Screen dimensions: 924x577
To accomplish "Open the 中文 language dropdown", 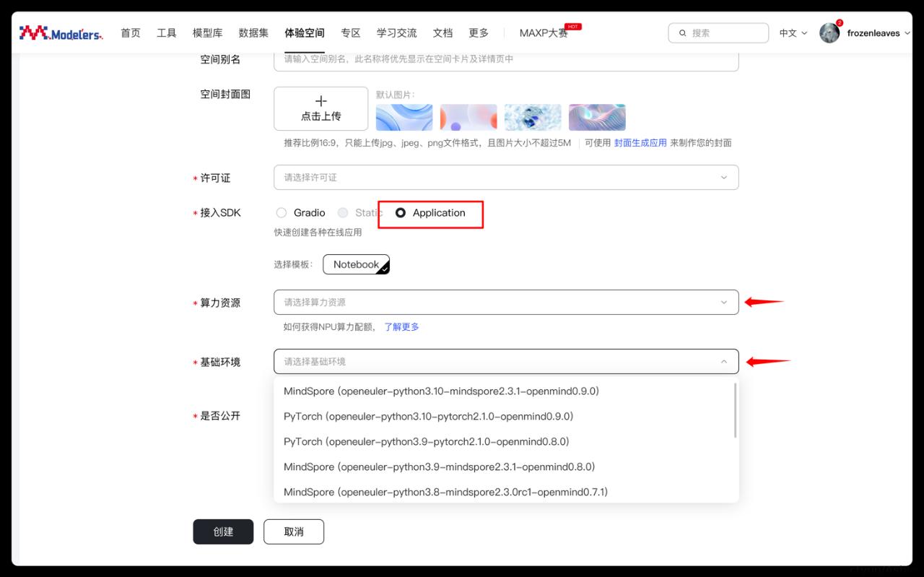I will point(793,33).
